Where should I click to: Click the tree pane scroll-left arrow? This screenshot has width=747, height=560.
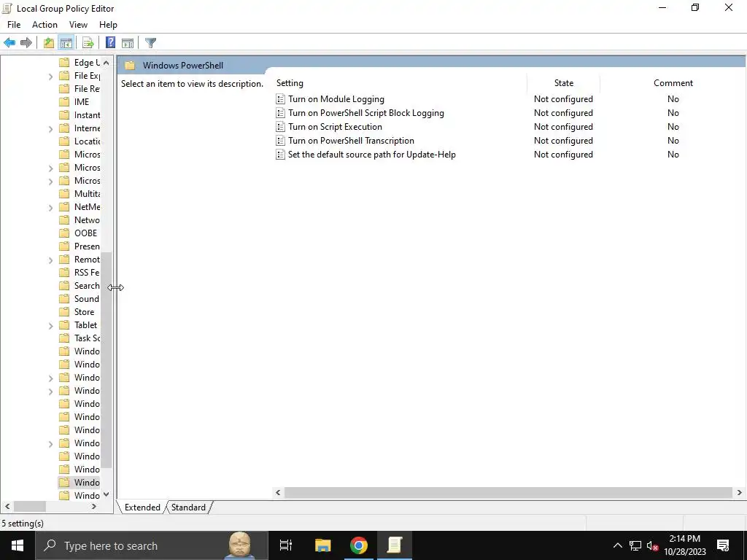7,506
